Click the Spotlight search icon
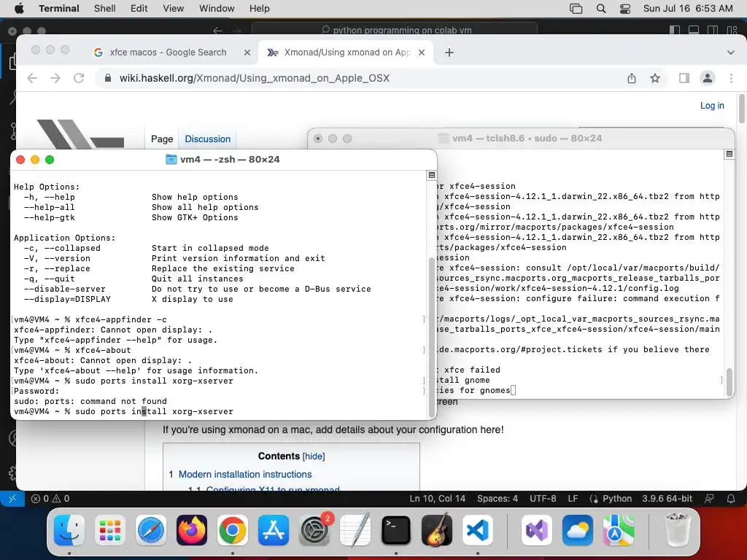 601,8
